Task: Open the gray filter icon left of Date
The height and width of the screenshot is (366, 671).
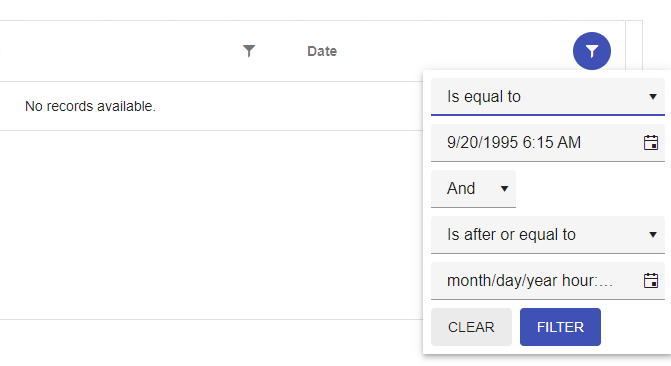Action: 249,51
